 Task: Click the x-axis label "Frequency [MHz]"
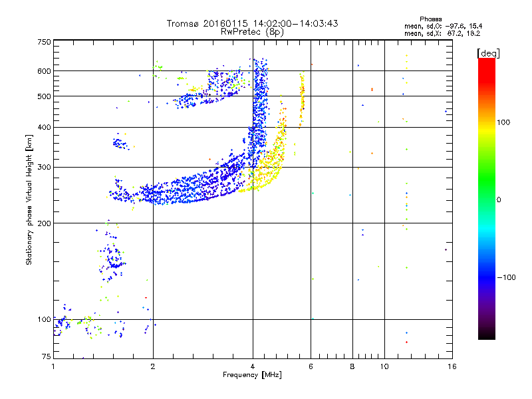(252, 375)
